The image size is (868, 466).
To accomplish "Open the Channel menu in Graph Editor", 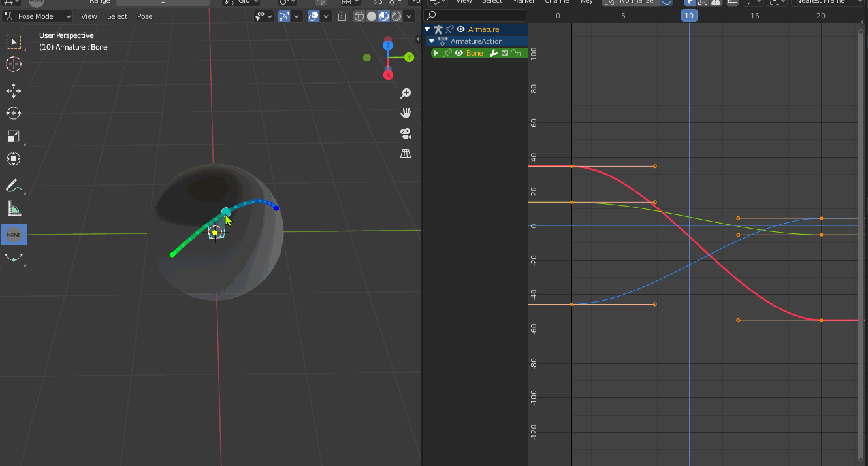I will 558,2.
